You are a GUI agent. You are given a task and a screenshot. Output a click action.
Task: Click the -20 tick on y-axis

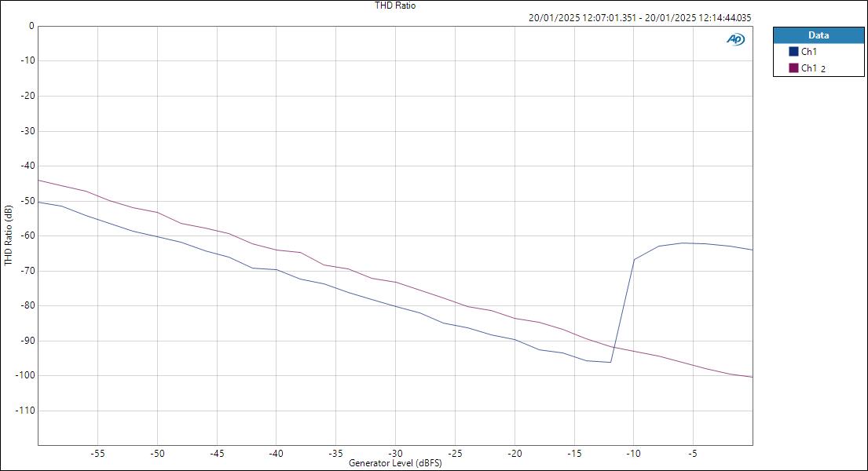27,96
